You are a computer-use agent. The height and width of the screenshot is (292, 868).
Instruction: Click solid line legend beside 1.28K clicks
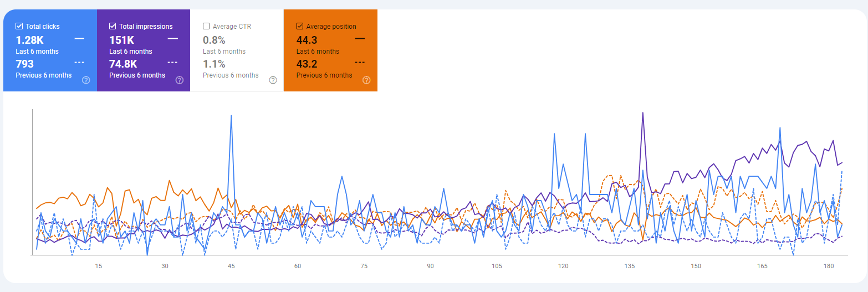tap(79, 39)
